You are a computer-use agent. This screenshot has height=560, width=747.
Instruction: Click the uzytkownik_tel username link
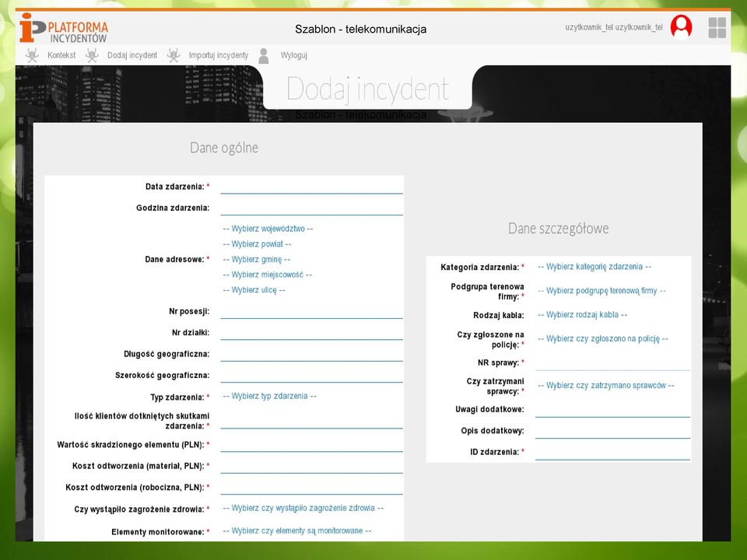pyautogui.click(x=614, y=27)
